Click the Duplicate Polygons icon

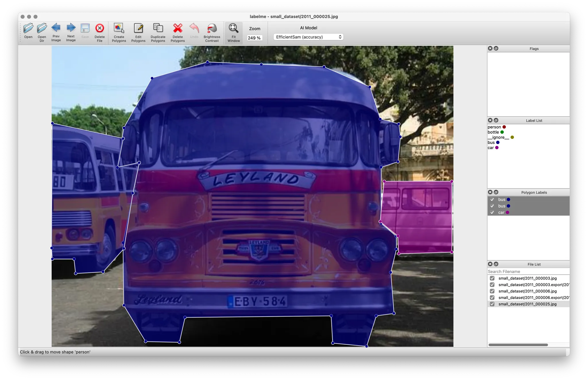tap(158, 28)
